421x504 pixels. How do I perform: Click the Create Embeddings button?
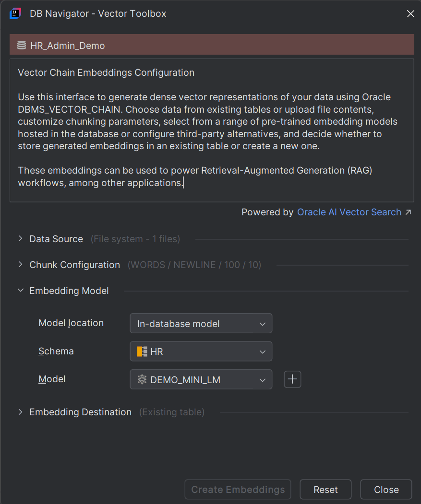pyautogui.click(x=237, y=489)
